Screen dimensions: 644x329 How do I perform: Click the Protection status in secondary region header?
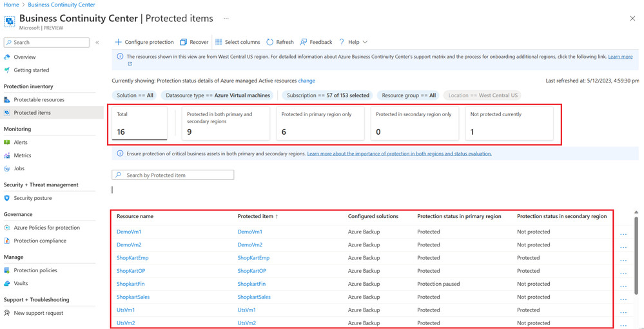coord(562,216)
